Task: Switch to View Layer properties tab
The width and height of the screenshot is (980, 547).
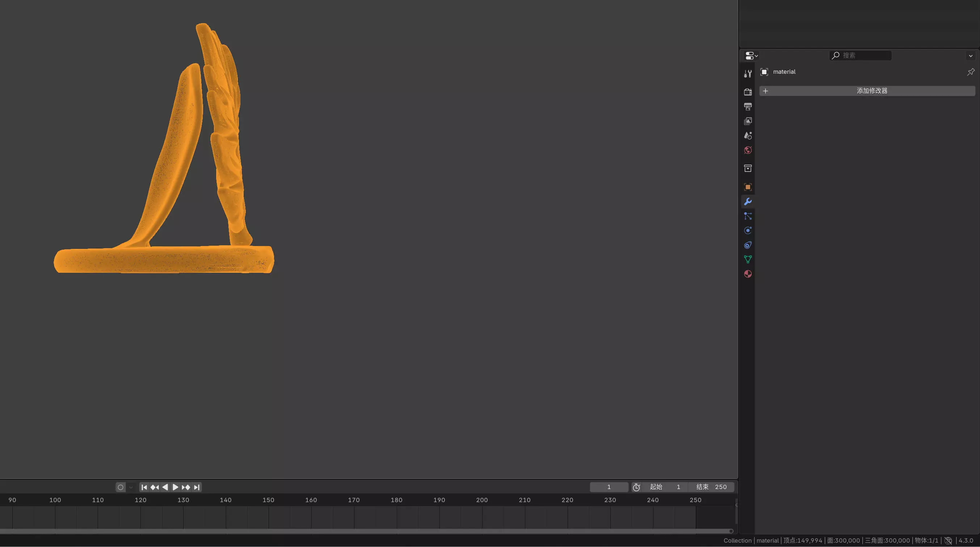Action: click(x=748, y=121)
